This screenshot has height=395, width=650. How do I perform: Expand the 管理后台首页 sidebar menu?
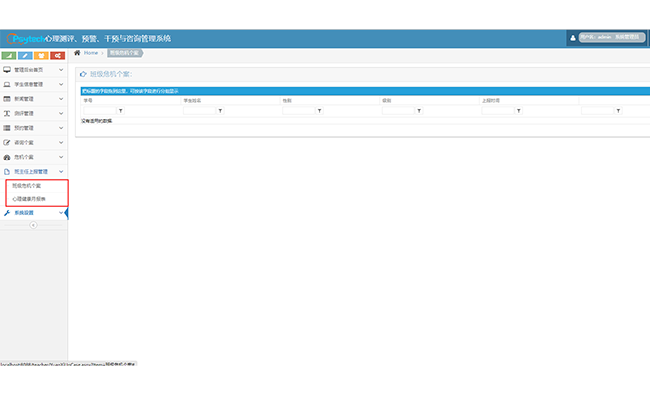34,70
